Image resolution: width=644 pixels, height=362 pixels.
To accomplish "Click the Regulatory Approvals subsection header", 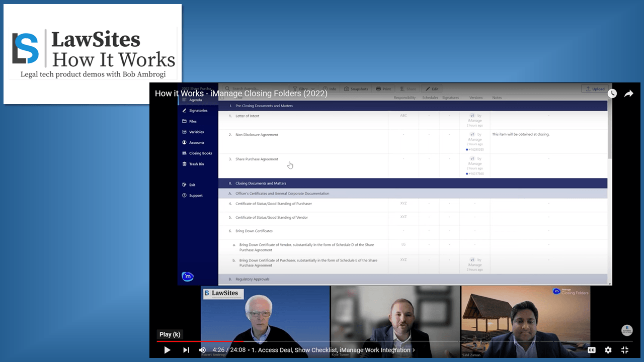I will [x=413, y=279].
